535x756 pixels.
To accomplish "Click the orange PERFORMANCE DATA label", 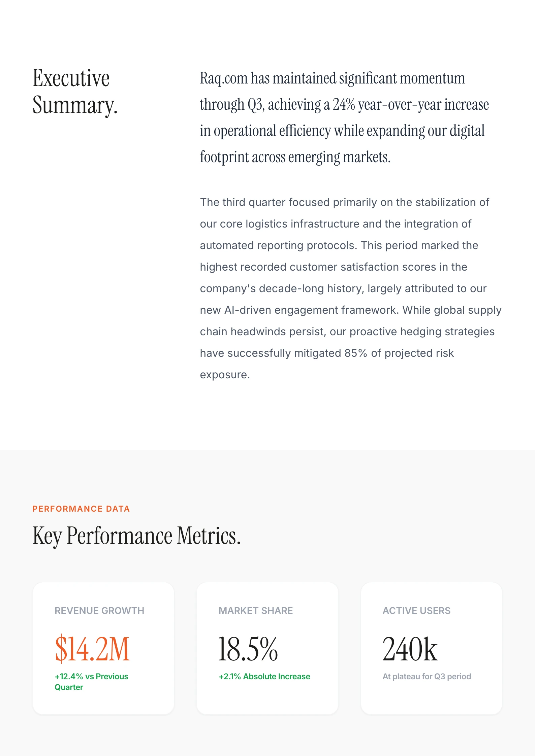I will [81, 509].
